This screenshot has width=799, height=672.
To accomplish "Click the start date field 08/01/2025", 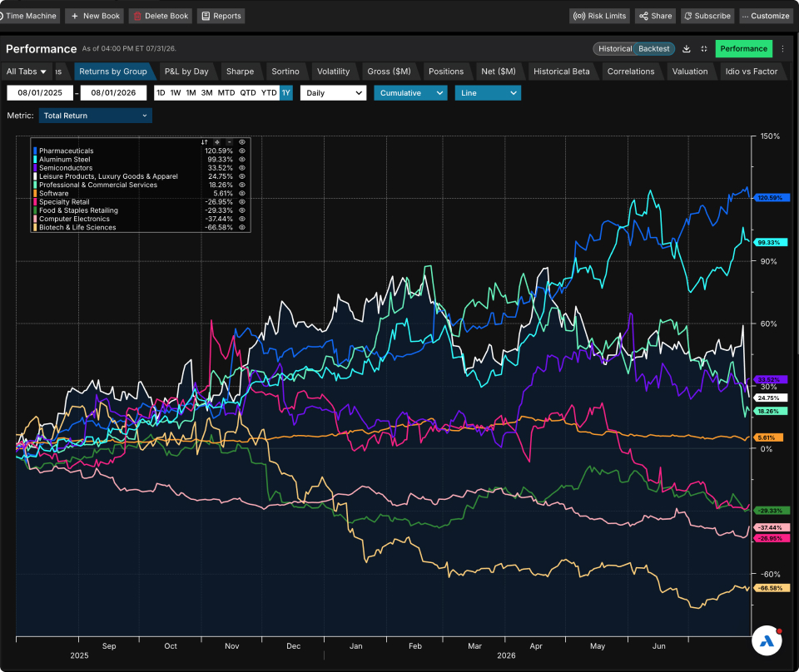I will (40, 92).
